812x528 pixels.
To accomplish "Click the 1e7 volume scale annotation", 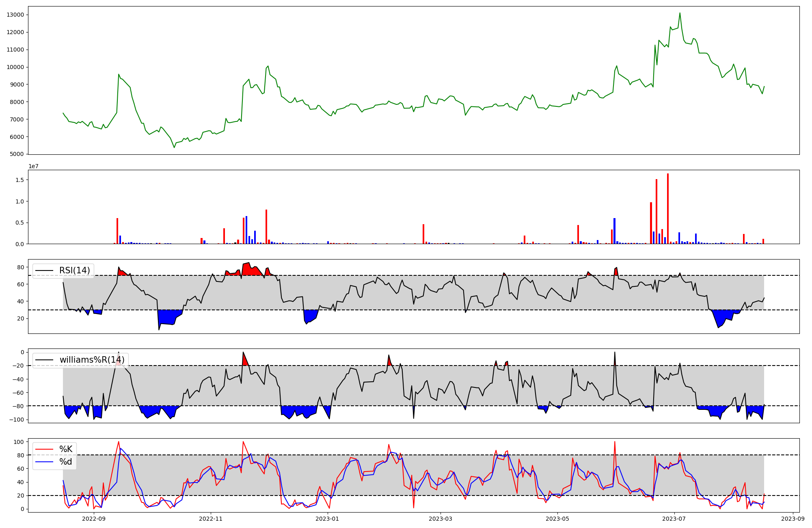I will coord(33,166).
